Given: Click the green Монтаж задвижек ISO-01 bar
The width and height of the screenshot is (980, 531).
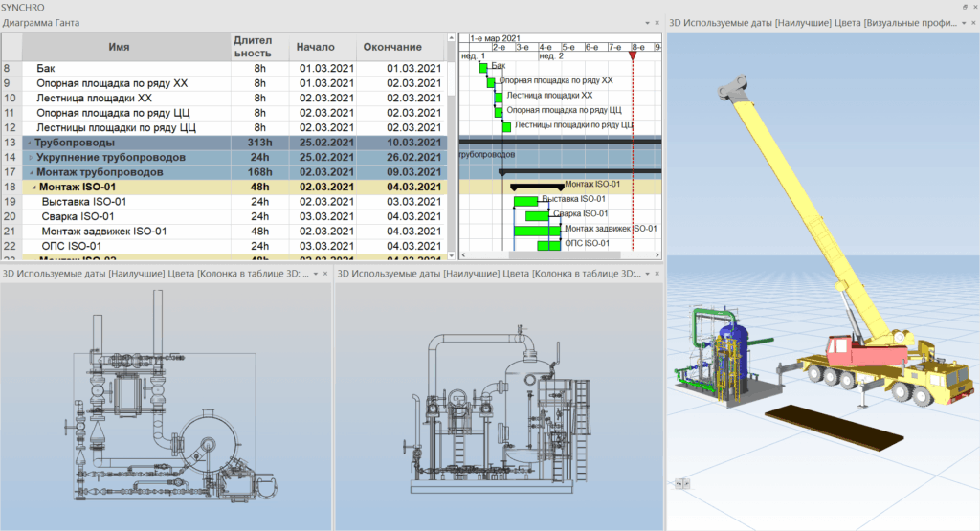Looking at the screenshot, I should pyautogui.click(x=538, y=232).
